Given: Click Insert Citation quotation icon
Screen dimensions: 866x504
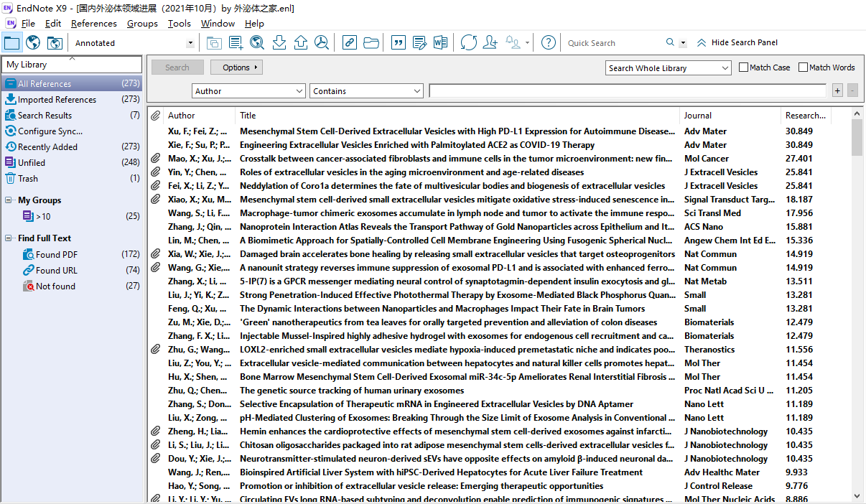Looking at the screenshot, I should click(398, 42).
